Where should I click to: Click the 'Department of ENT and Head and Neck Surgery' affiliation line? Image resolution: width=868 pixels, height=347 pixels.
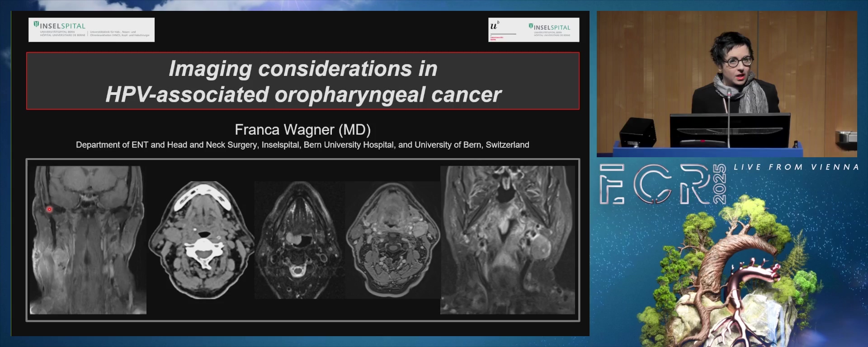(302, 145)
